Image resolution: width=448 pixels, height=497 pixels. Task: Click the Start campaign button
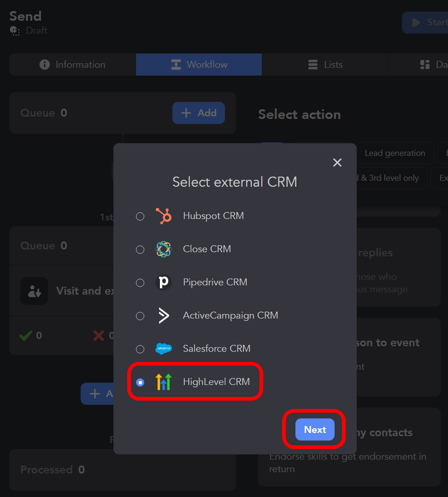click(x=425, y=23)
